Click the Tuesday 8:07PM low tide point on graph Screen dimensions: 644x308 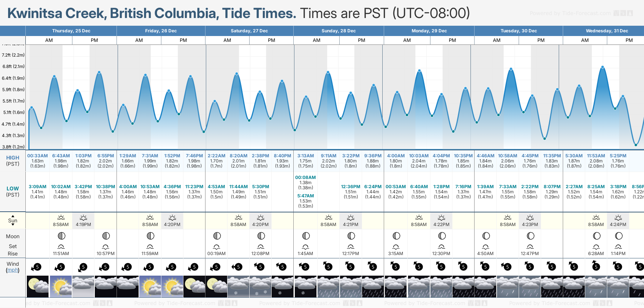coord(544,139)
